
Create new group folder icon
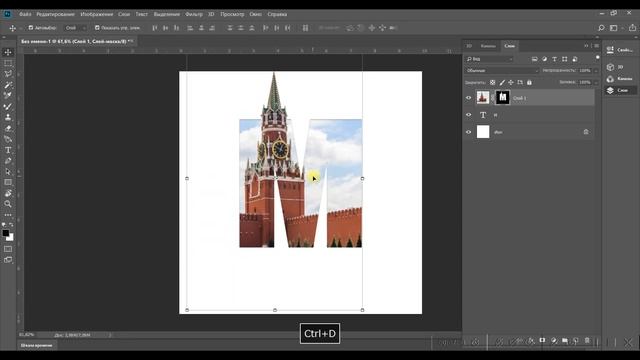click(565, 340)
